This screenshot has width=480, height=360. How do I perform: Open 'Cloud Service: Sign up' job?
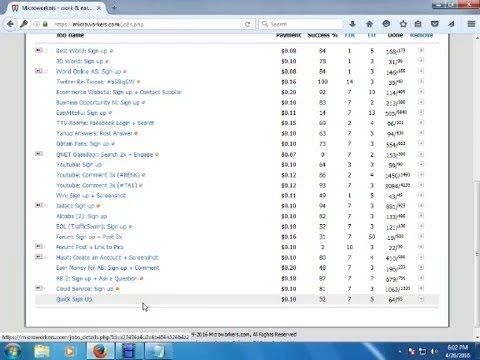click(85, 289)
